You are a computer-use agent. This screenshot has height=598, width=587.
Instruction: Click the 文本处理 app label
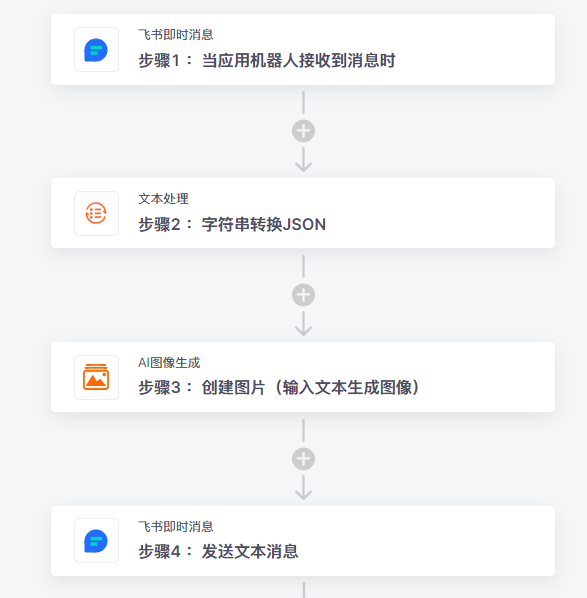click(163, 199)
